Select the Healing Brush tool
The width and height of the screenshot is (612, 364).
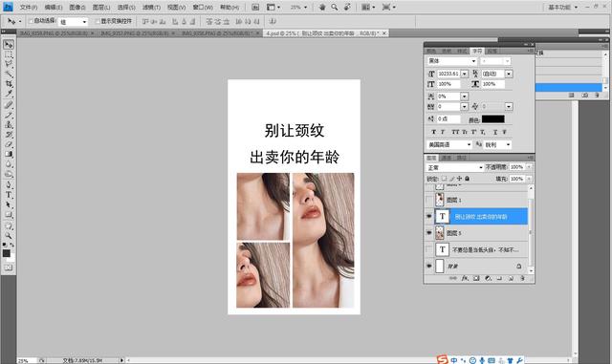pyautogui.click(x=9, y=105)
